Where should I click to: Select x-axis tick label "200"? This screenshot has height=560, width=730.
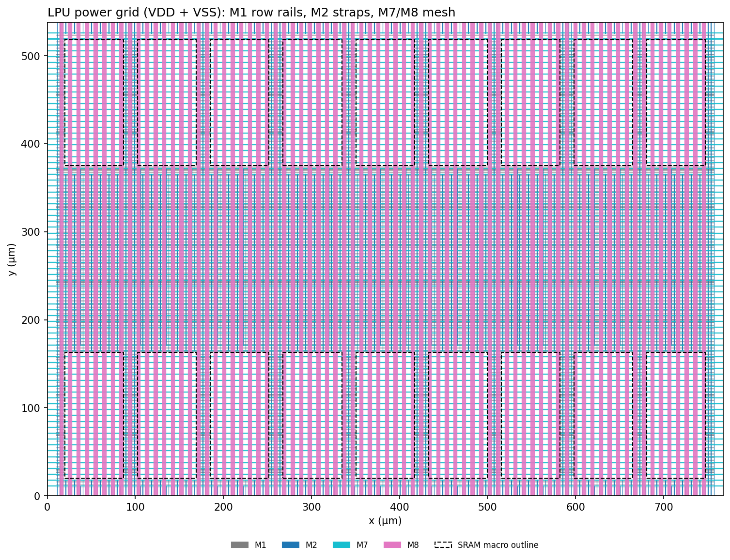pos(223,507)
